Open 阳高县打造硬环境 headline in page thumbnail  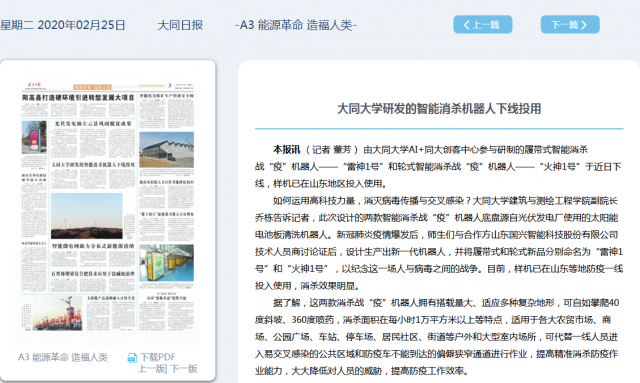(x=78, y=98)
